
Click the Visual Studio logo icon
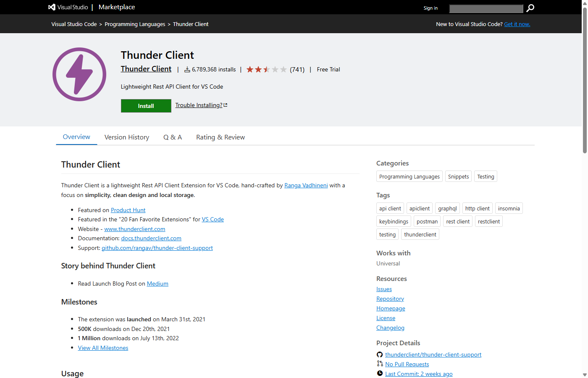52,7
